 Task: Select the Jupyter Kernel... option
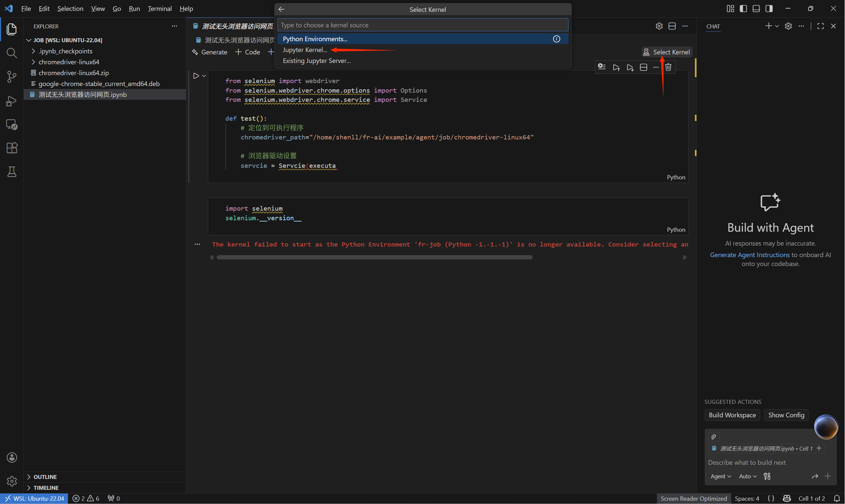305,50
